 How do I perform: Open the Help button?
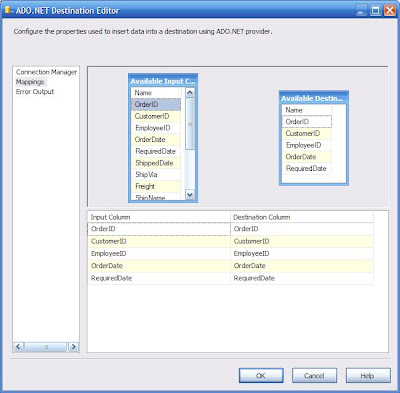(368, 376)
